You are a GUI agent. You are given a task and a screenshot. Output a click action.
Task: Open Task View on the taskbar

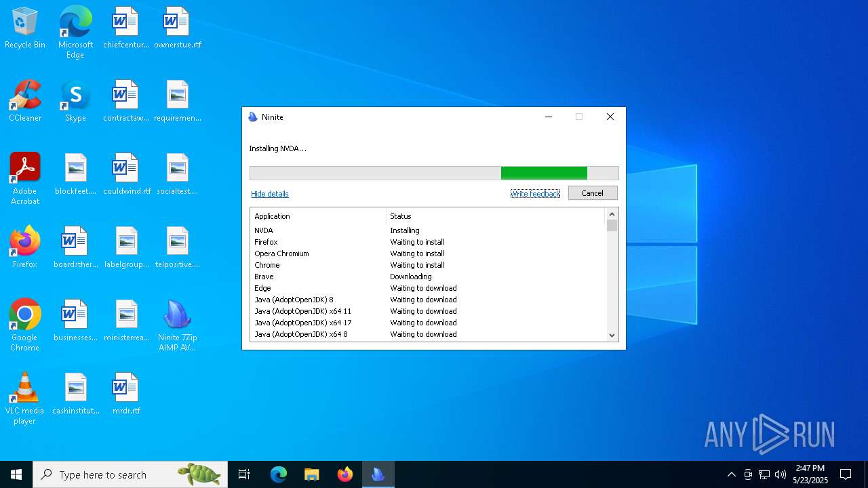coord(244,474)
